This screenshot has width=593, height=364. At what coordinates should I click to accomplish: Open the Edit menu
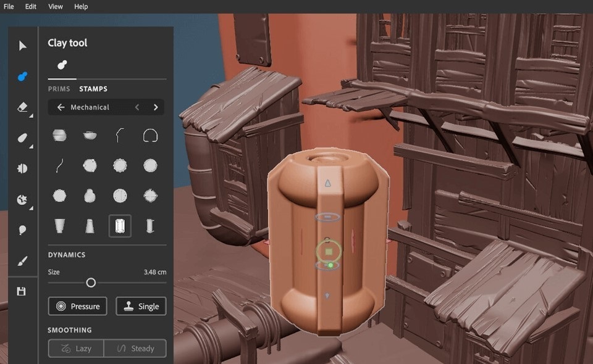(x=31, y=6)
